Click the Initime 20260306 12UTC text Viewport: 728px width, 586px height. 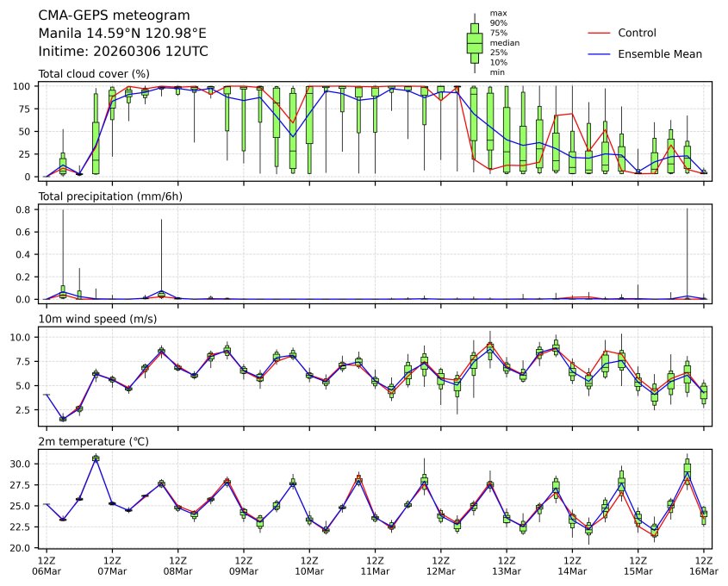tap(123, 52)
